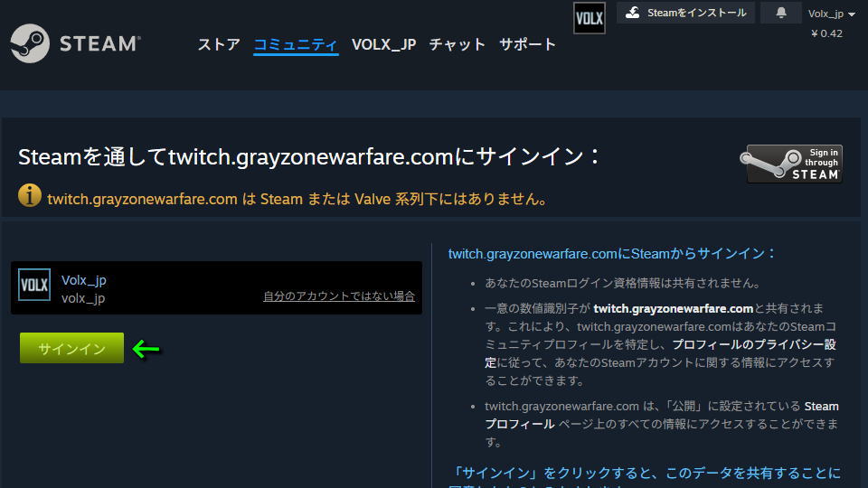The image size is (868, 488).
Task: Open the ストア menu
Action: 219,44
